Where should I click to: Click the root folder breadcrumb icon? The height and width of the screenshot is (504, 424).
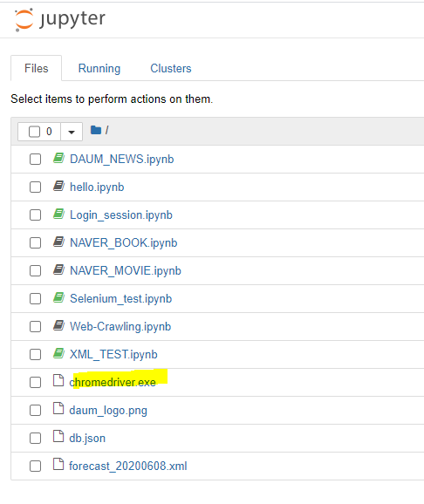coord(96,130)
